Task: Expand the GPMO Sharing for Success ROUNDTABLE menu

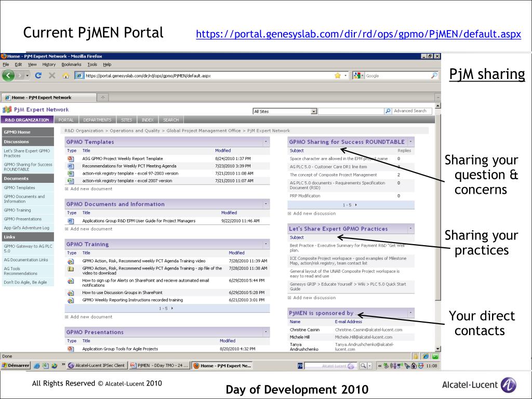Action: pyautogui.click(x=410, y=141)
